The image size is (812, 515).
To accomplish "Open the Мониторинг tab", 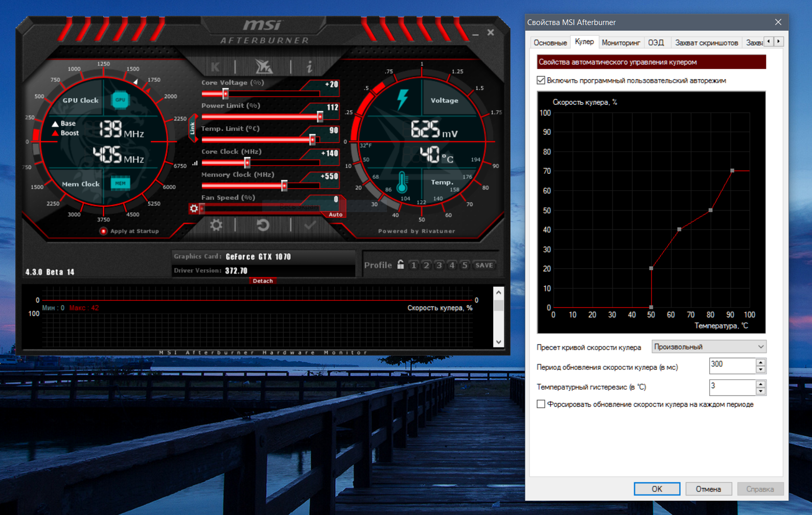I will (621, 42).
